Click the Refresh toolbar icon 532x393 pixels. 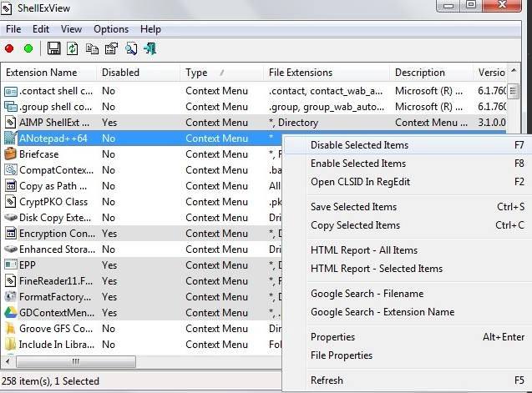[x=73, y=48]
